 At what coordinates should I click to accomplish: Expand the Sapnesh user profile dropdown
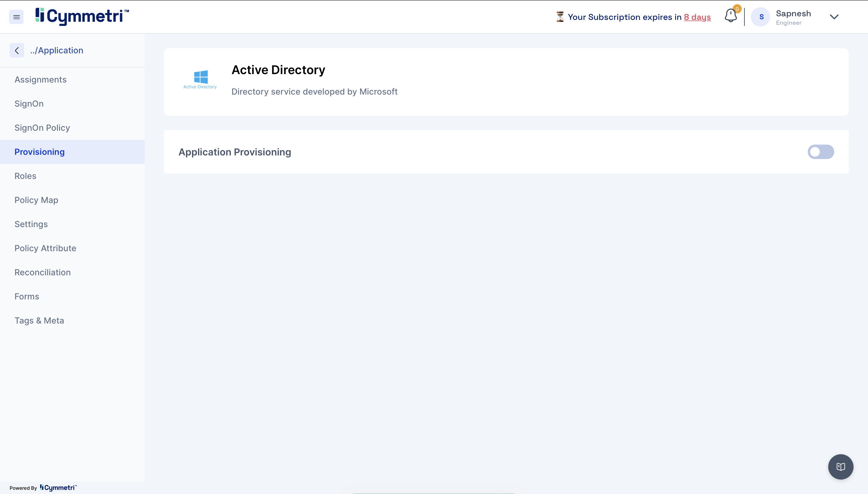click(x=834, y=17)
